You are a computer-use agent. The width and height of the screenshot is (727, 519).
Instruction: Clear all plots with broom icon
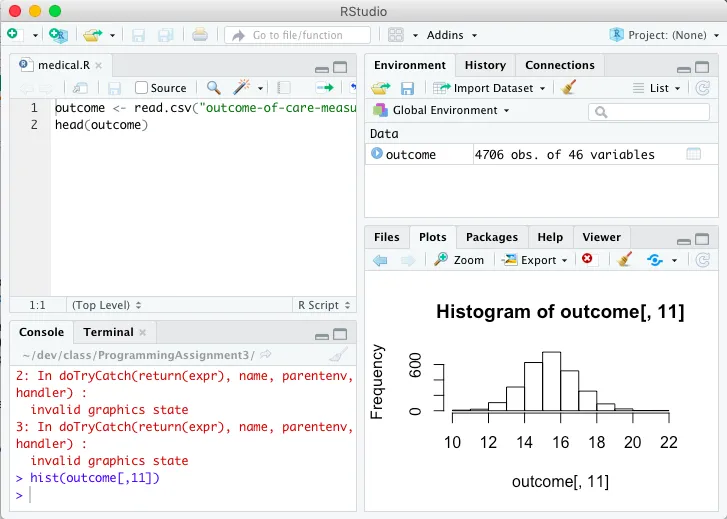[x=625, y=259]
